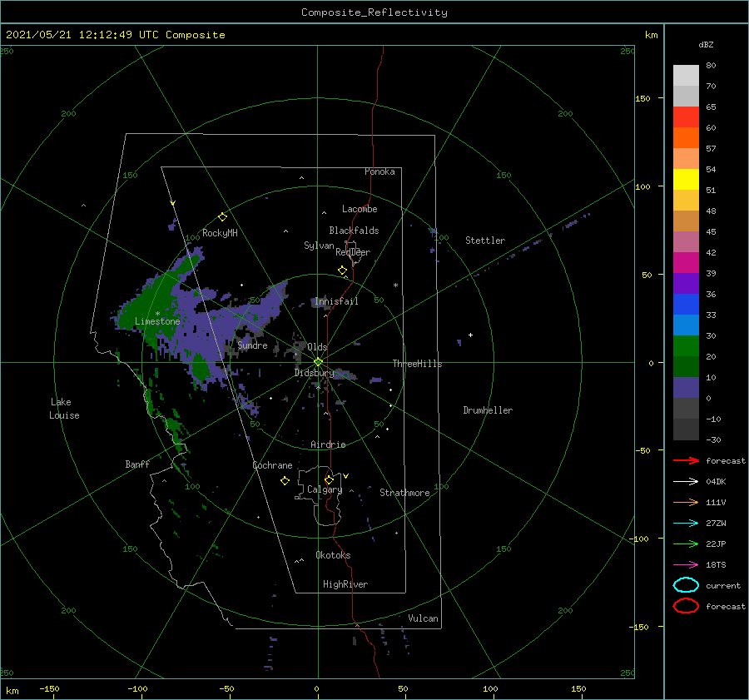This screenshot has width=749, height=700.
Task: Click the -30 dBZ scale value
Action: coord(713,439)
